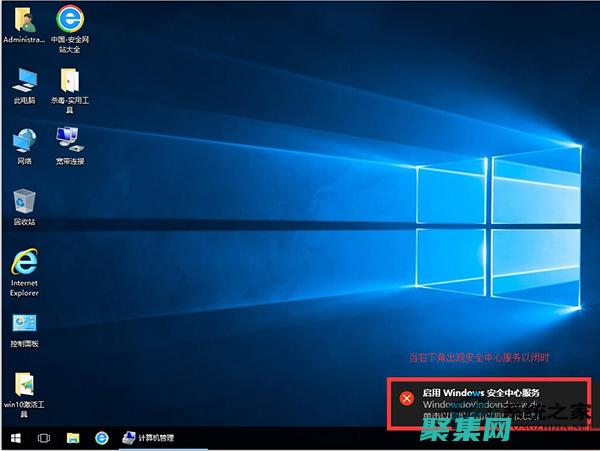Click the win10激活工具 desktop icon

pyautogui.click(x=23, y=384)
